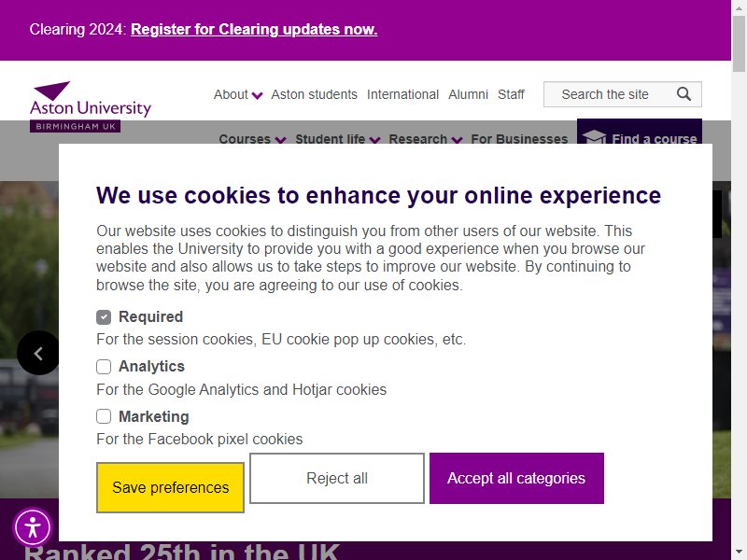Toggle the Required cookies checkbox

[104, 317]
